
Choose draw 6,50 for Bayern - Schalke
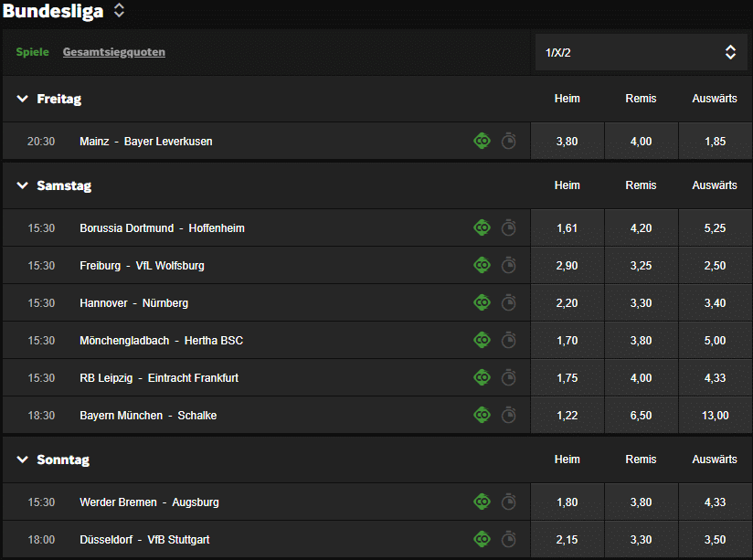pos(642,416)
